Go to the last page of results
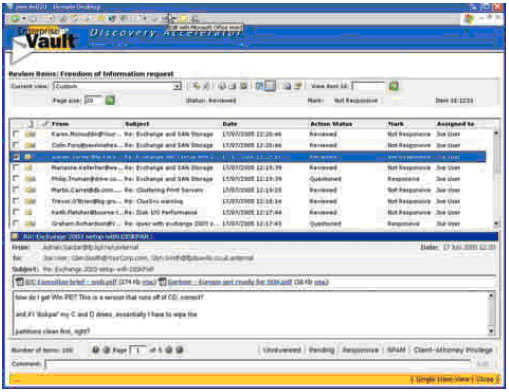This screenshot has height=392, width=509. click(180, 350)
